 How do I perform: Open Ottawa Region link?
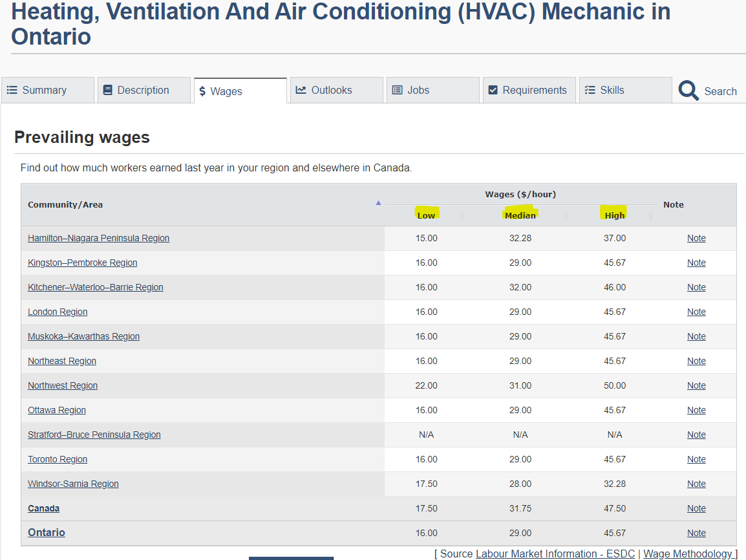click(x=57, y=410)
